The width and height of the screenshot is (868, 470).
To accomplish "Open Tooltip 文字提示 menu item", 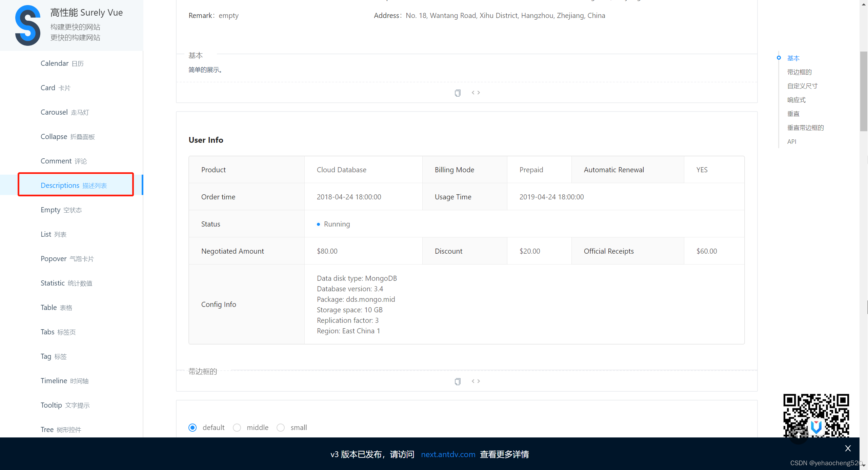I will [65, 405].
